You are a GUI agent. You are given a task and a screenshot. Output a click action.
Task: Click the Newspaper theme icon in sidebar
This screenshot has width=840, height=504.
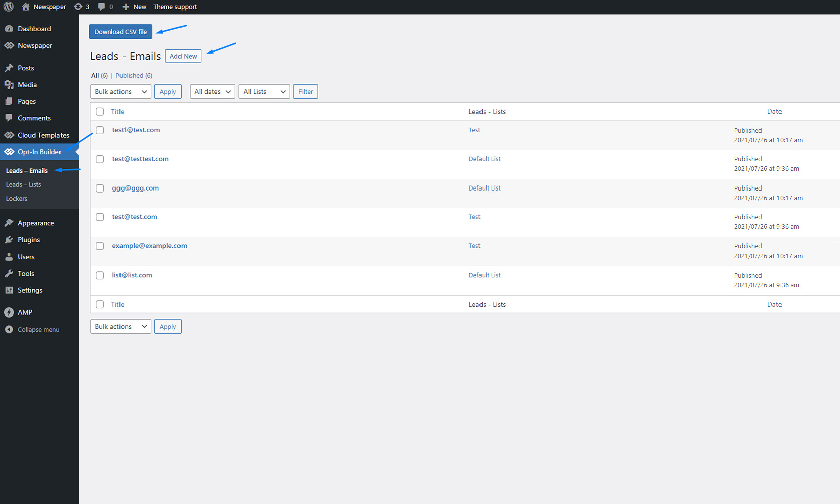pyautogui.click(x=9, y=45)
